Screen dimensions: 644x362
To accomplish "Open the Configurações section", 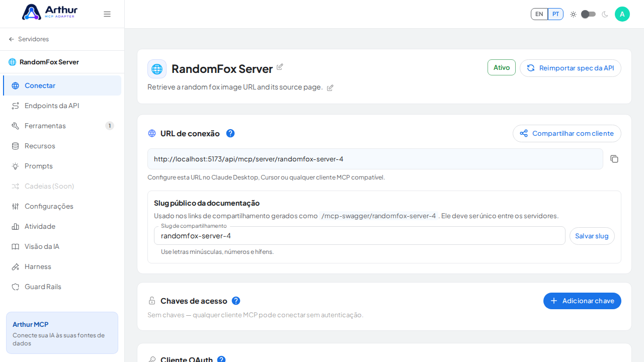I will (62, 206).
